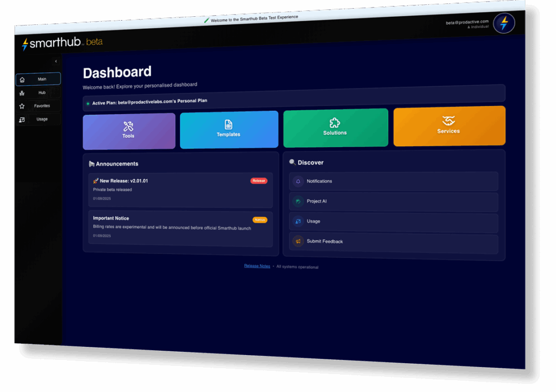Open the orange Services card
Viewport: 556px width, 392px height.
(448, 126)
